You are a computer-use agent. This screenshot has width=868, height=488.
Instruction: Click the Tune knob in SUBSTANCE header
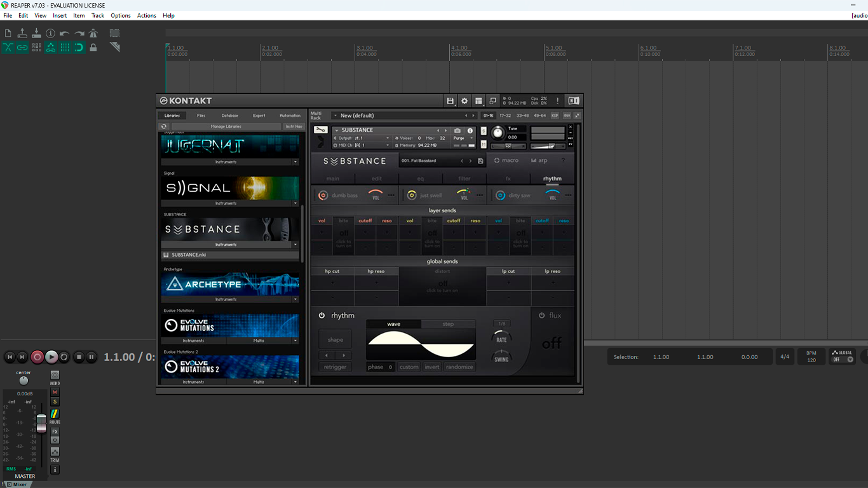click(498, 133)
